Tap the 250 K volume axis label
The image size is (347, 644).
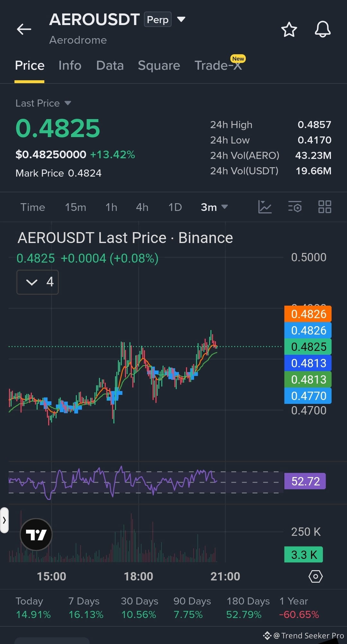(x=306, y=532)
